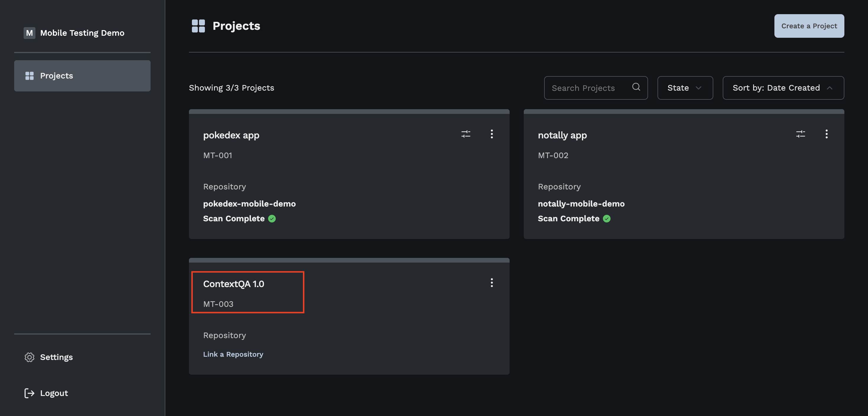Expand the State filter dropdown
Image resolution: width=868 pixels, height=416 pixels.
(x=685, y=88)
